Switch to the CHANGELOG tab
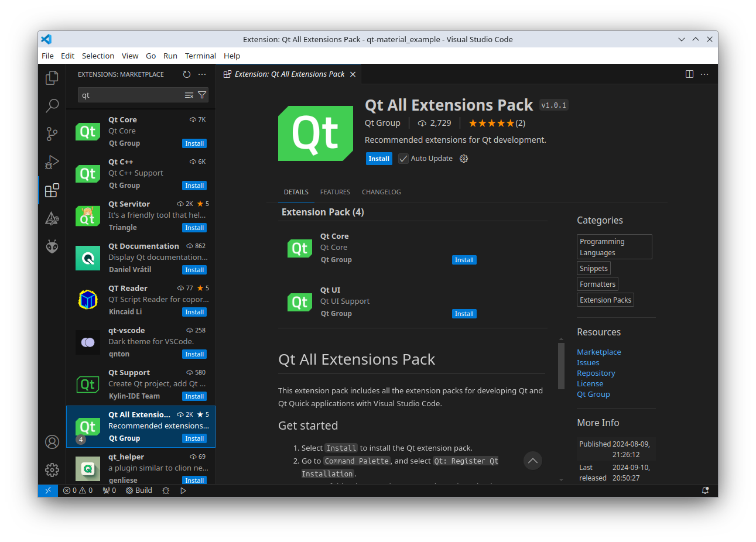The image size is (756, 542). (381, 192)
